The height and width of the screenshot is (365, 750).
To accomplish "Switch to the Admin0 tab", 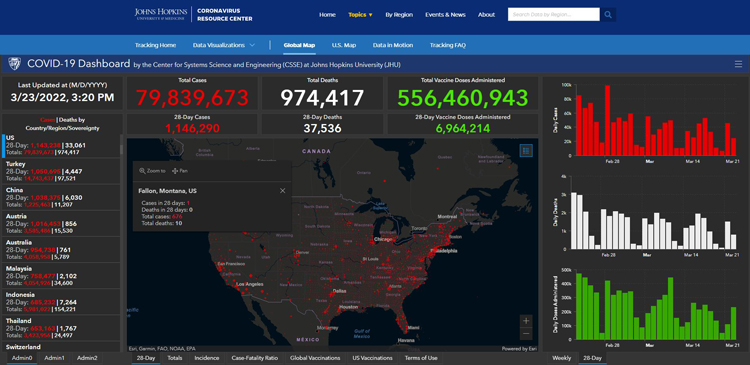I will (x=22, y=358).
